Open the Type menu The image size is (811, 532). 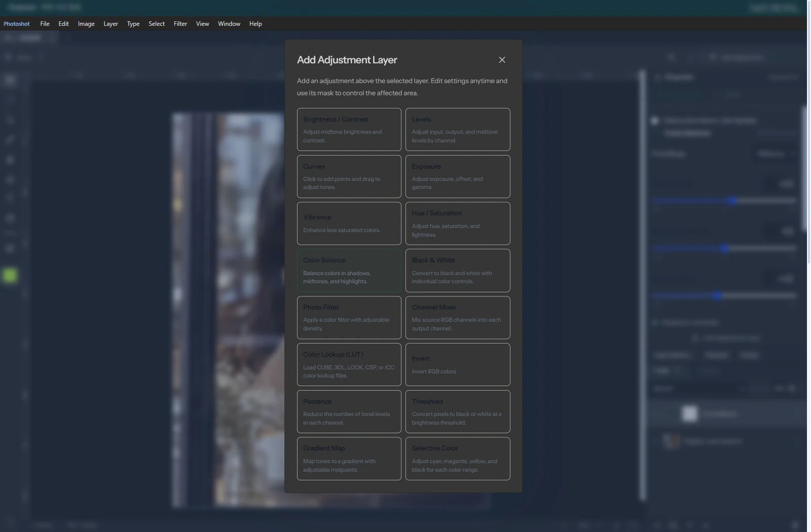[x=133, y=24]
